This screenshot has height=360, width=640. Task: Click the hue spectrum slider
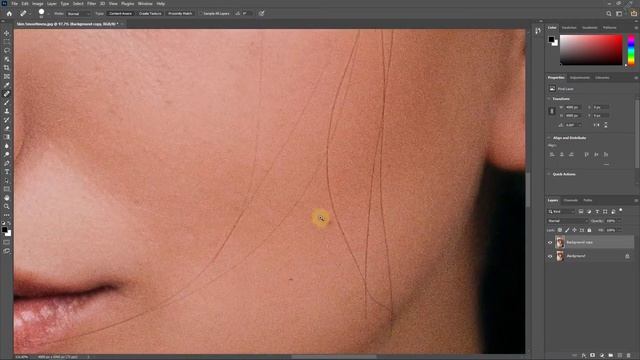pos(631,50)
